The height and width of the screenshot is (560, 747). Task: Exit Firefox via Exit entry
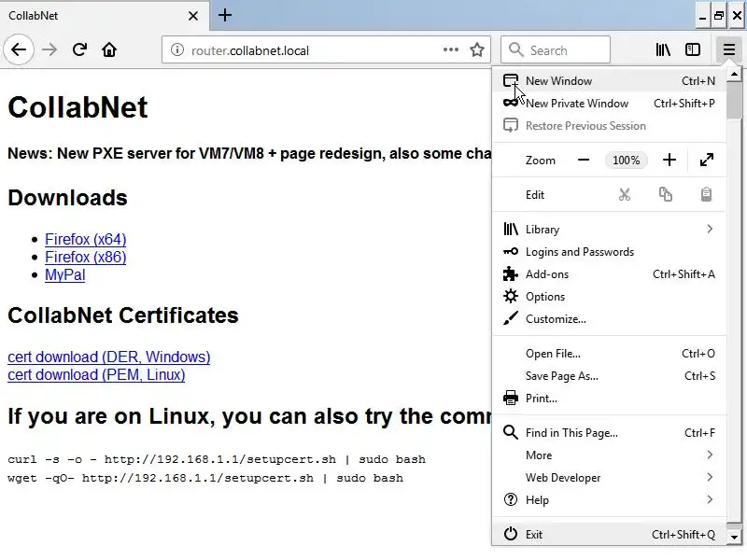[610, 534]
